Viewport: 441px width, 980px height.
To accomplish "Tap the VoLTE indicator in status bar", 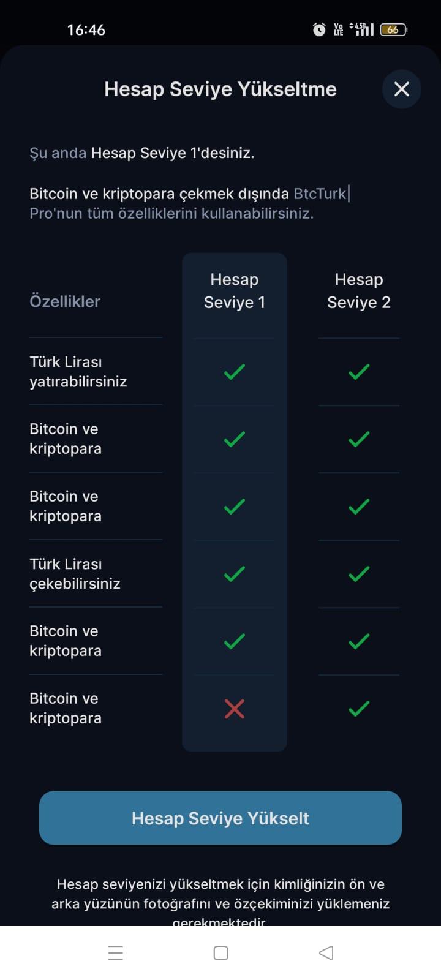I will (x=337, y=29).
